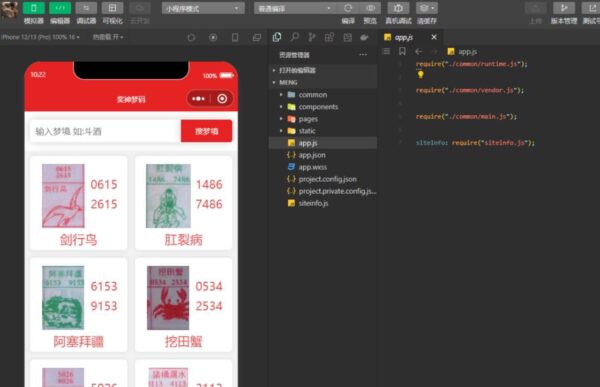
Task: Click the simulator phone device icon
Action: tap(235, 38)
